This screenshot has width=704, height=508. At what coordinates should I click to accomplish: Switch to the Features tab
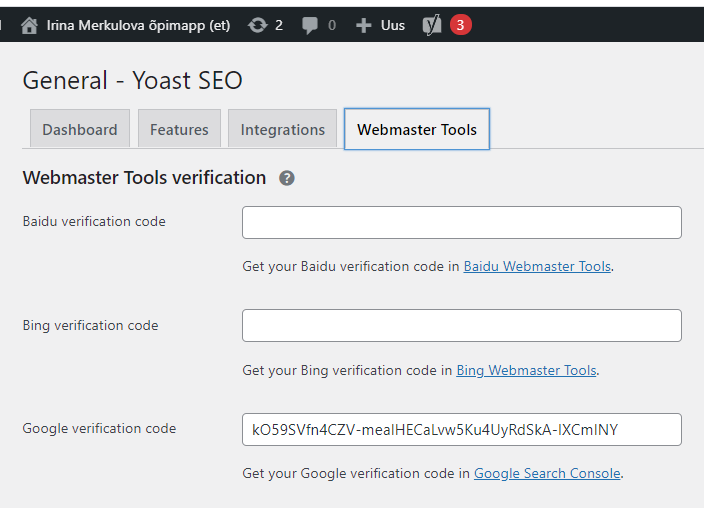point(179,129)
